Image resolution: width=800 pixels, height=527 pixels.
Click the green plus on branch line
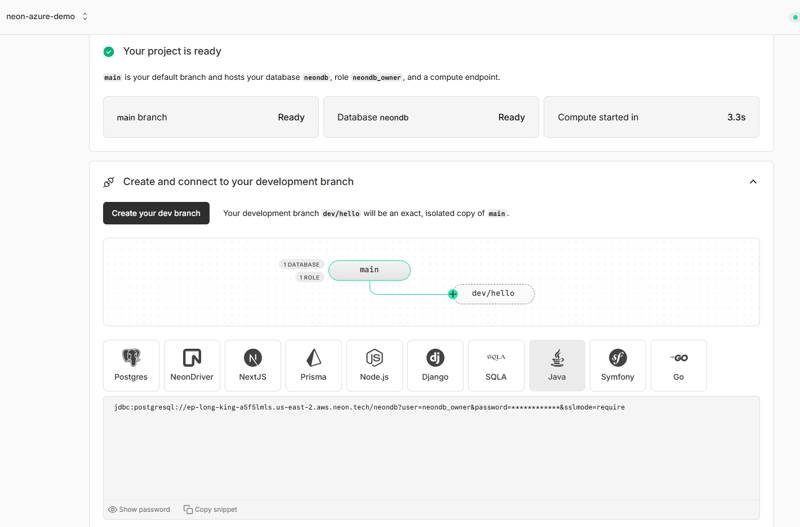tap(453, 294)
